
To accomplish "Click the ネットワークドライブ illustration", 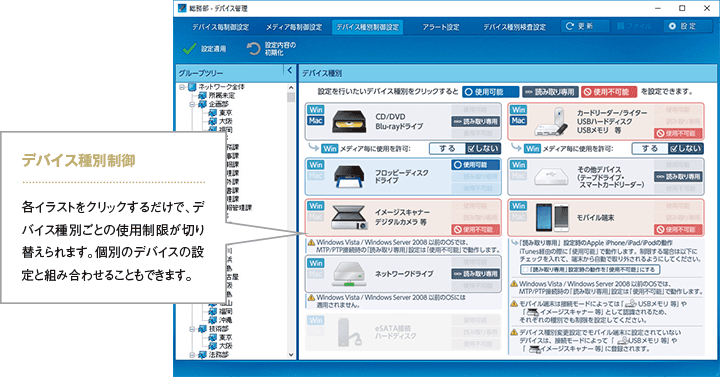I will click(x=349, y=274).
